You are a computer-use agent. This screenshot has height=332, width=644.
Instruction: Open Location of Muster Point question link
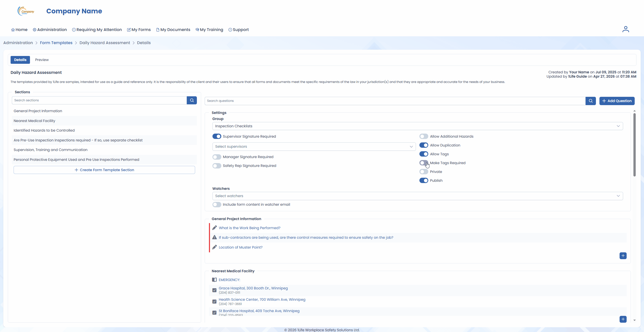240,247
